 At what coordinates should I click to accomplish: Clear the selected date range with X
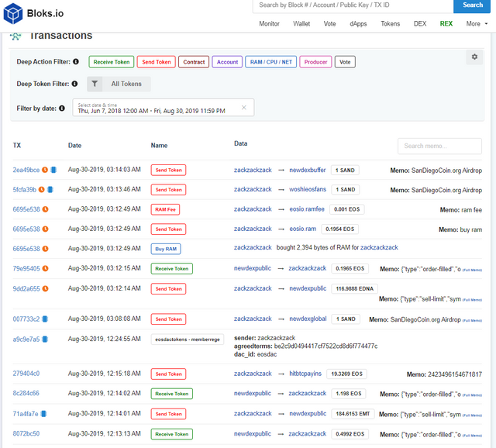tap(244, 108)
